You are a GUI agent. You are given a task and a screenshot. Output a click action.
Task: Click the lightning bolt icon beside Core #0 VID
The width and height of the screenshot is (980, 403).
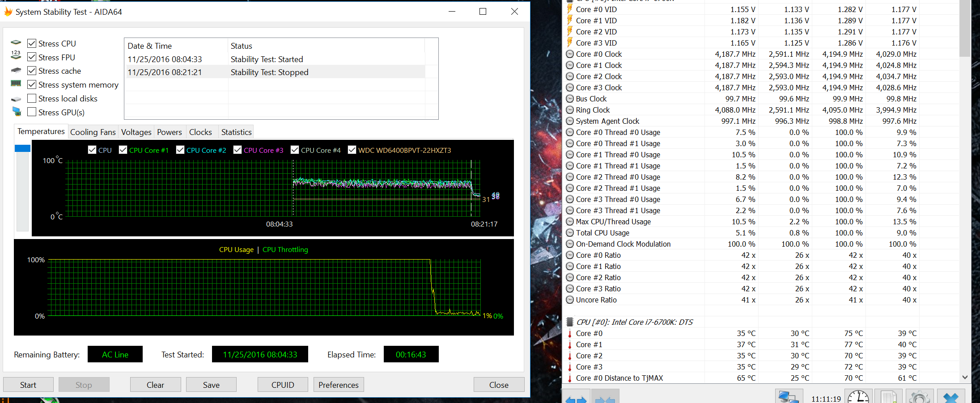tap(570, 9)
